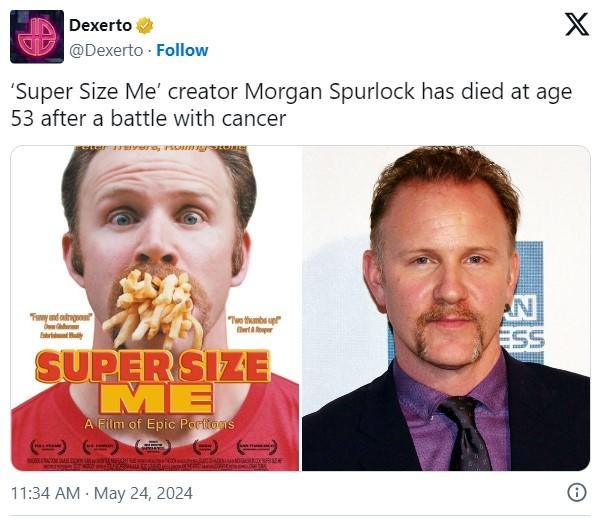The image size is (598, 520).
Task: Click the french fries on the poster
Action: [x=153, y=307]
